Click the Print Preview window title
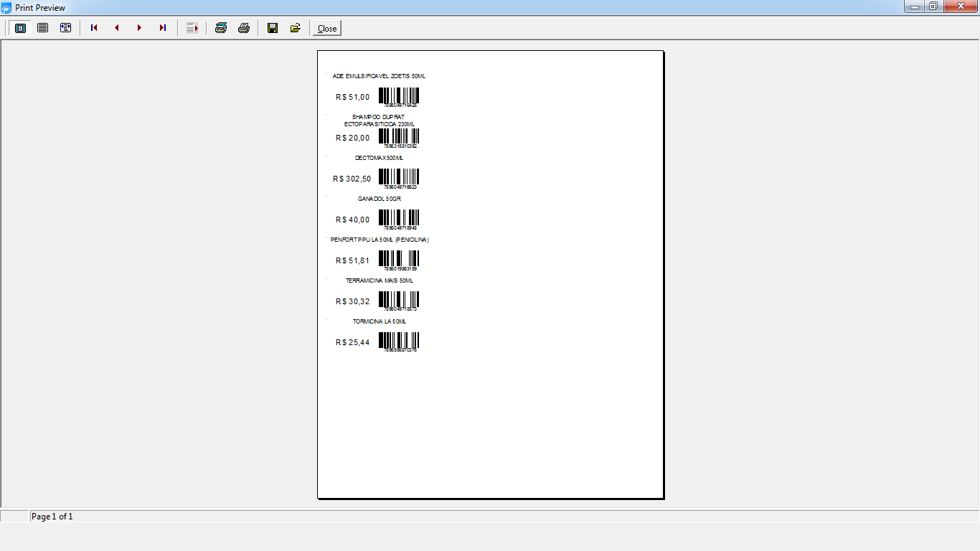Image resolution: width=980 pixels, height=551 pixels. click(x=40, y=8)
